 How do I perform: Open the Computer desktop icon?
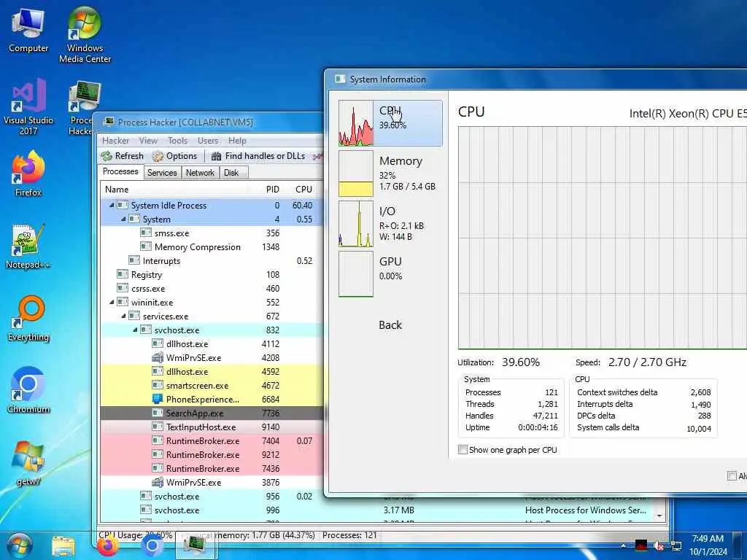28,29
